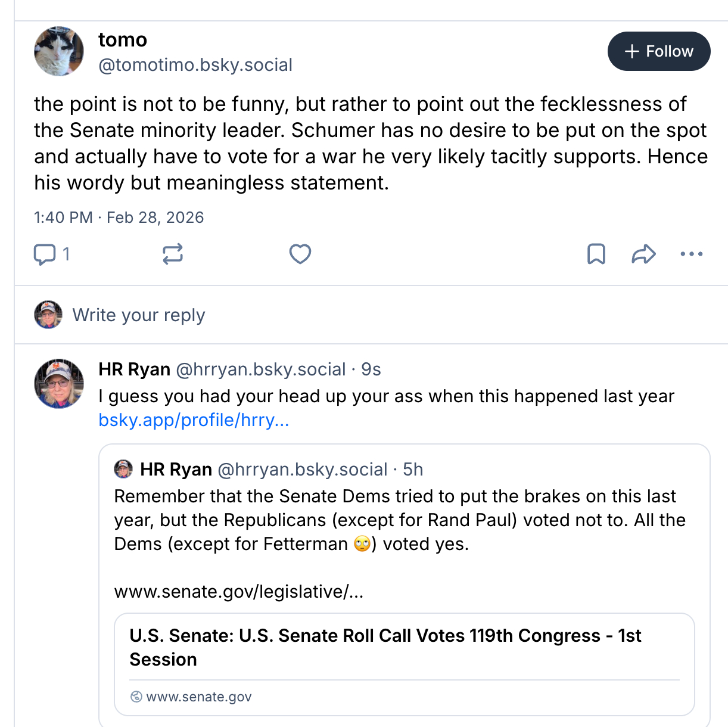Follow the tomo account
Image resolution: width=728 pixels, height=727 pixels.
[x=658, y=51]
